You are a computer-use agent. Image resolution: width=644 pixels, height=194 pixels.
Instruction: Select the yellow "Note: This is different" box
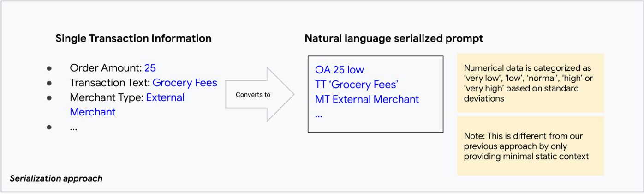(530, 146)
